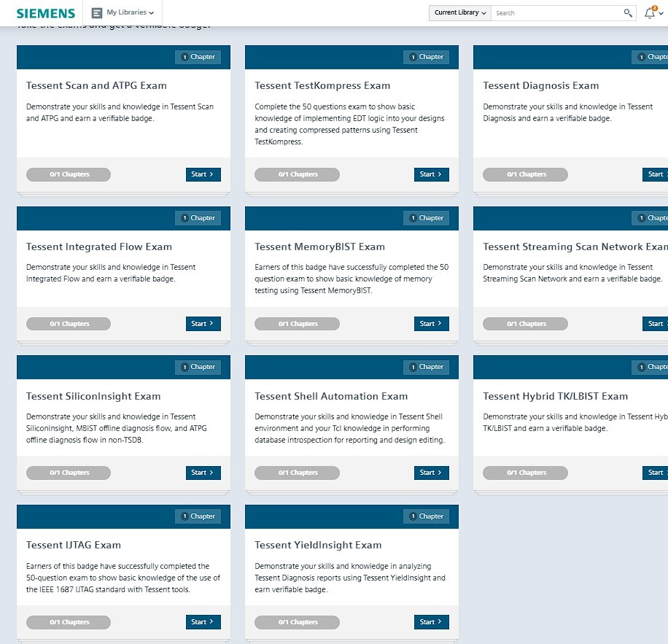Click progress bar on Tessent Scan and ATPG Exam
This screenshot has width=668, height=644.
pyautogui.click(x=69, y=174)
